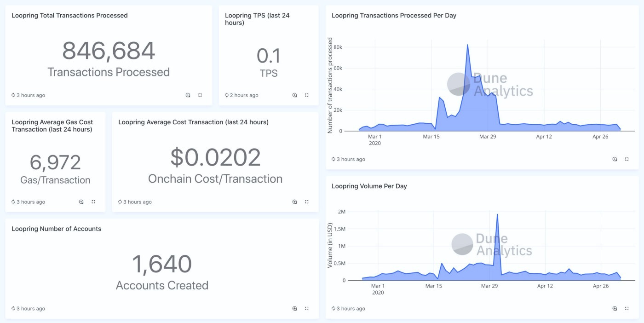Click the 846,684 counter value
This screenshot has width=644, height=323.
click(x=109, y=51)
